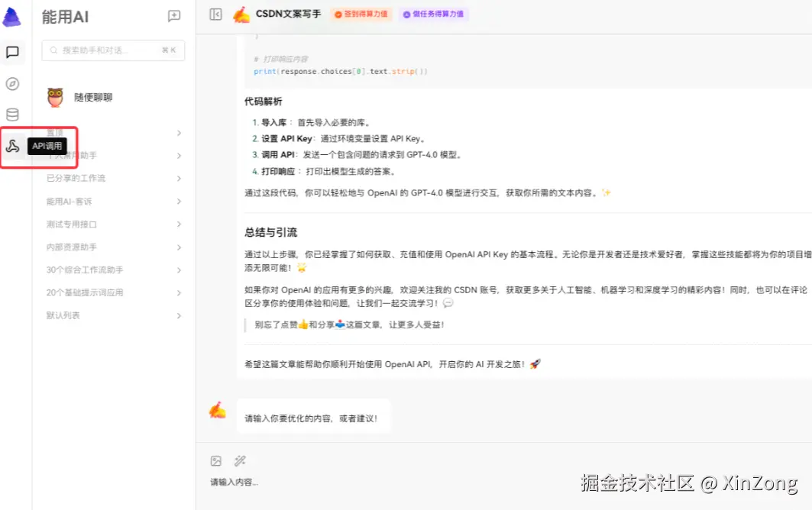This screenshot has width=812, height=510.
Task: Focus the 搜索助手和对话 search field
Action: [x=113, y=50]
